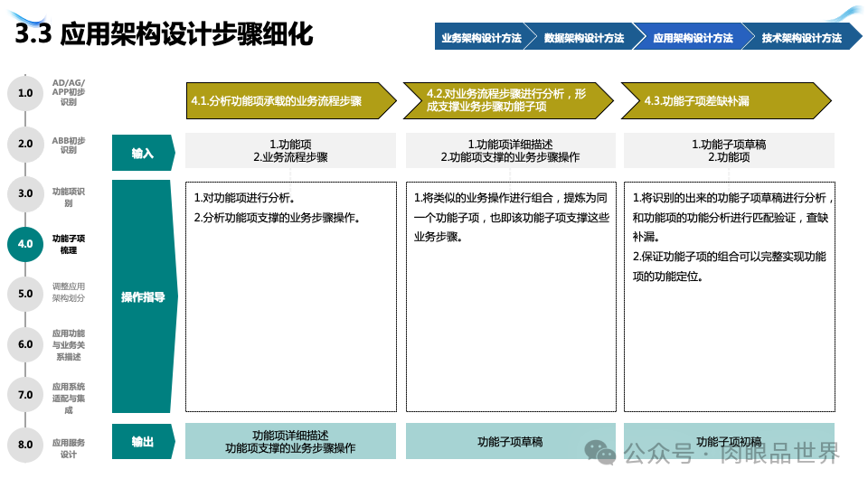
Task: Click the 4.1 分析功能项承载的业务流程步骤 arrow
Action: pos(291,100)
